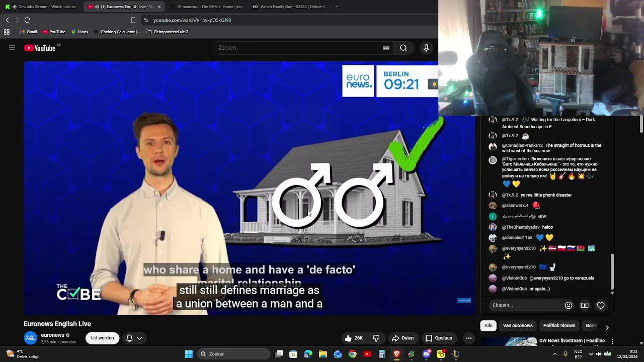Launch Google Chrome from the taskbar
Image resolution: width=644 pixels, height=362 pixels.
[x=352, y=354]
